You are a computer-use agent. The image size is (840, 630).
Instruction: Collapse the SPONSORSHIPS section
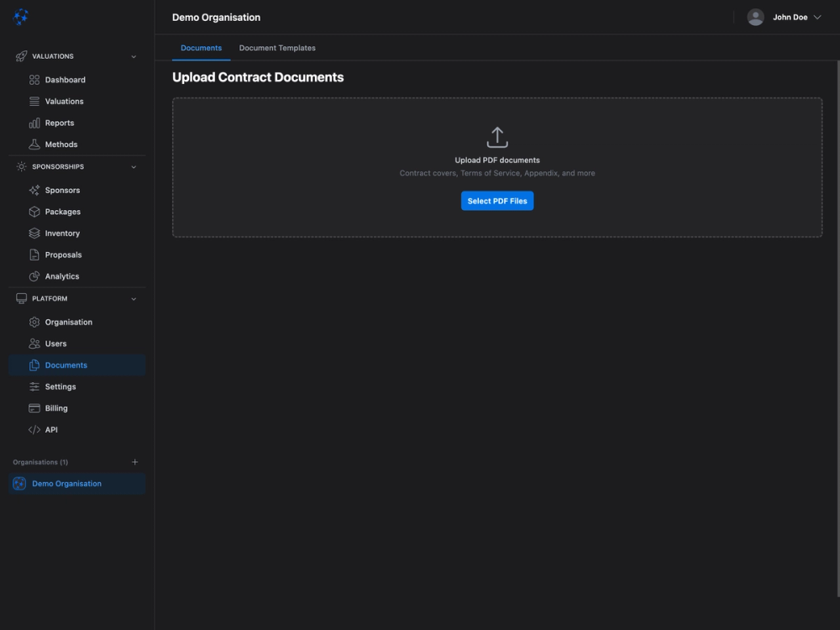pyautogui.click(x=133, y=166)
